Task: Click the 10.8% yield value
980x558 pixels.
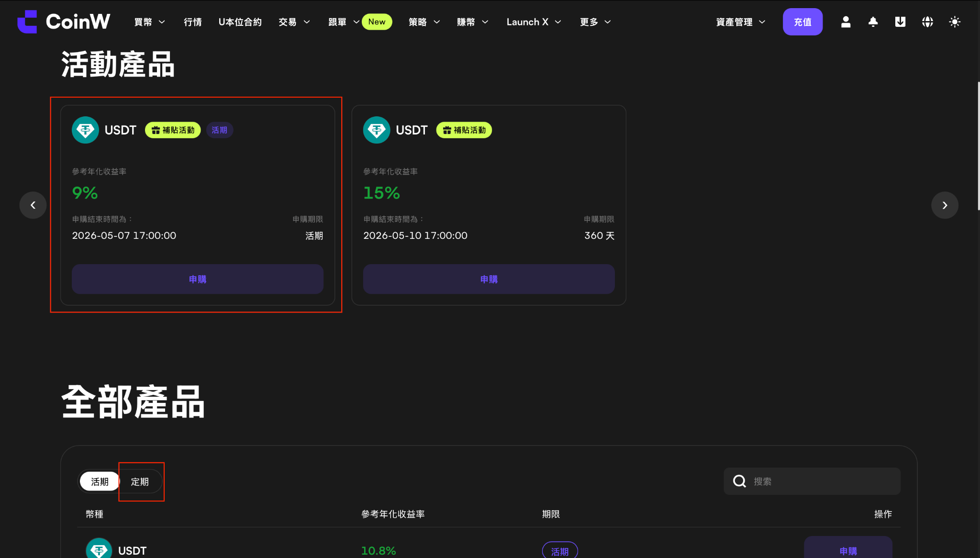Action: click(x=379, y=551)
